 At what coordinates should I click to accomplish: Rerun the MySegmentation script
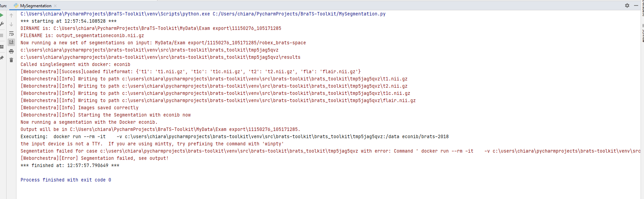[2, 15]
